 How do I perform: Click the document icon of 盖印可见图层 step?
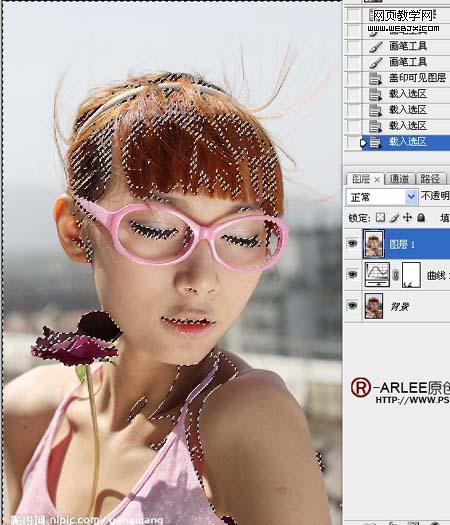pyautogui.click(x=375, y=79)
